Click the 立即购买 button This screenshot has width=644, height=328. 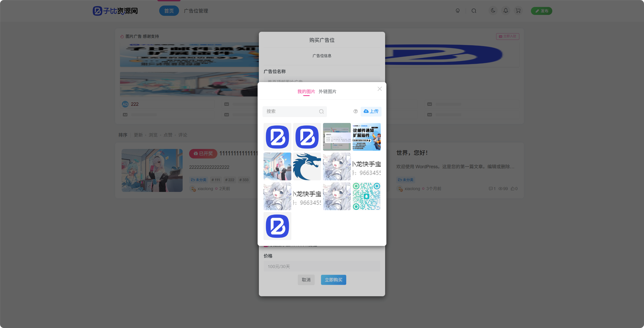(x=333, y=280)
